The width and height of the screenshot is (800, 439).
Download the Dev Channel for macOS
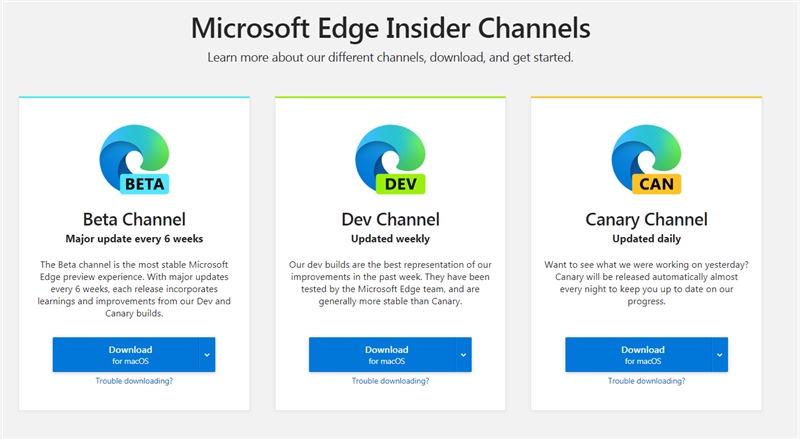[x=382, y=354]
